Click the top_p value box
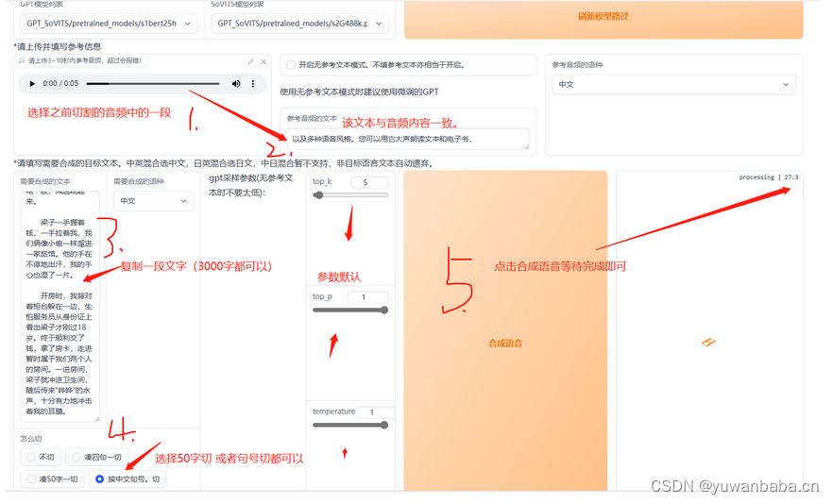833x504 pixels. [x=367, y=297]
